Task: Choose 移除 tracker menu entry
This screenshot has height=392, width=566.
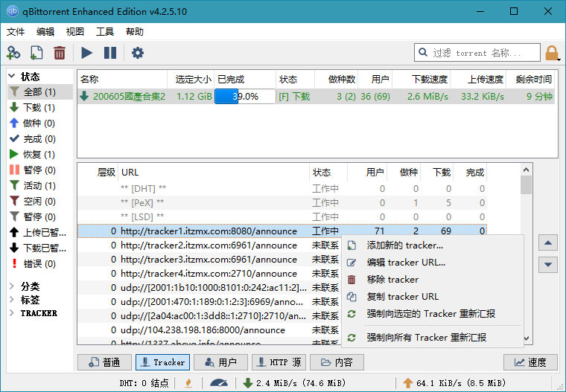Action: (433, 280)
